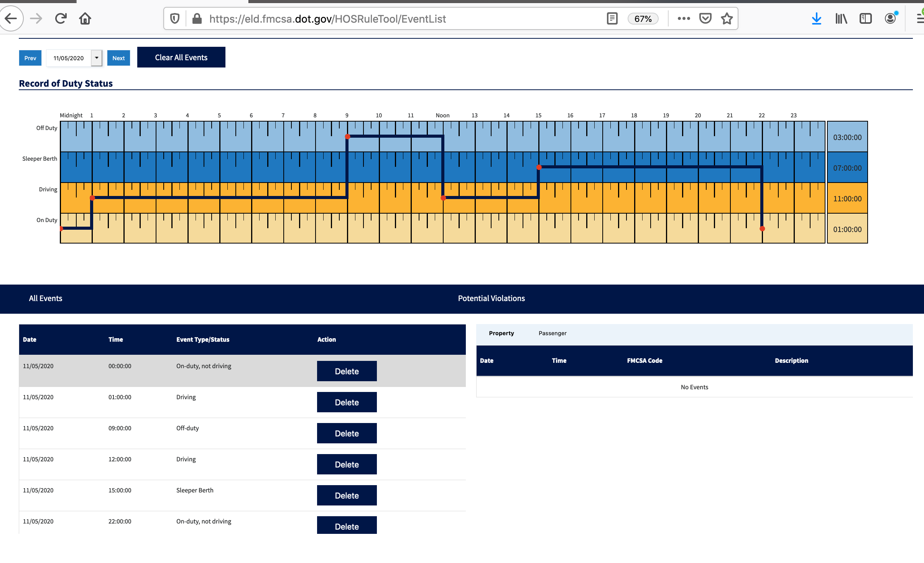Click the red marker at 1 on Driving row
924x563 pixels.
[92, 198]
